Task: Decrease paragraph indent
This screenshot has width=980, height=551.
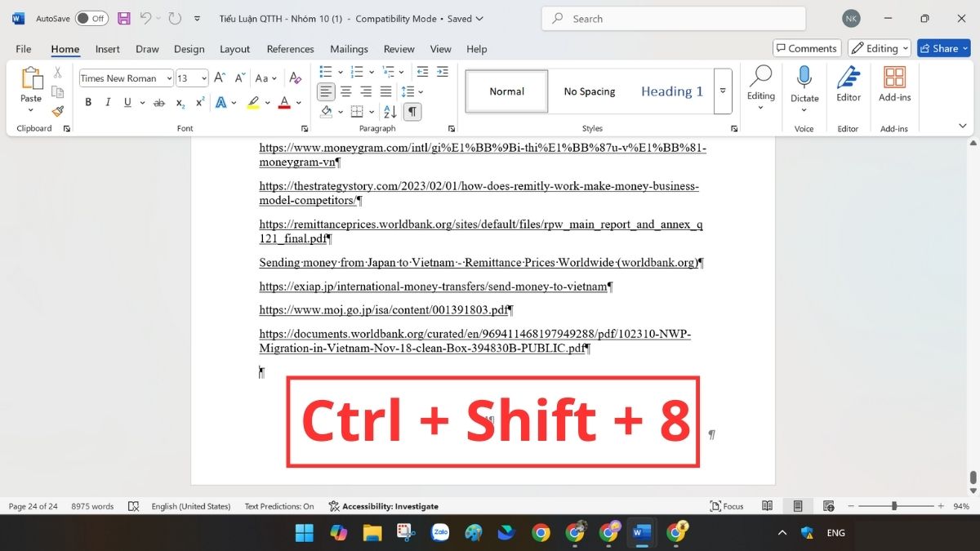Action: tap(422, 72)
